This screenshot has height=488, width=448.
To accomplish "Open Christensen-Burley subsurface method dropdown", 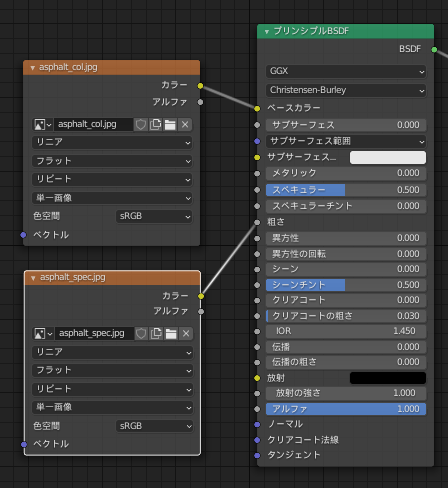I will 346,90.
